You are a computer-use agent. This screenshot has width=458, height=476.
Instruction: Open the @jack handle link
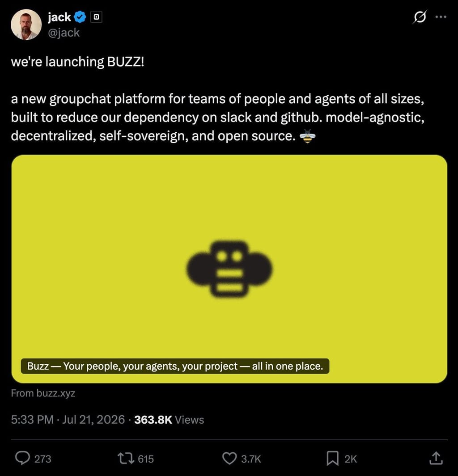[x=64, y=33]
